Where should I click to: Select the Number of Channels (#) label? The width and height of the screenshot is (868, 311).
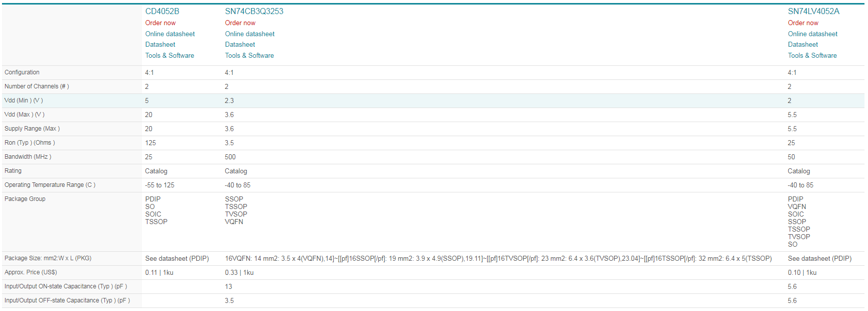tap(37, 86)
